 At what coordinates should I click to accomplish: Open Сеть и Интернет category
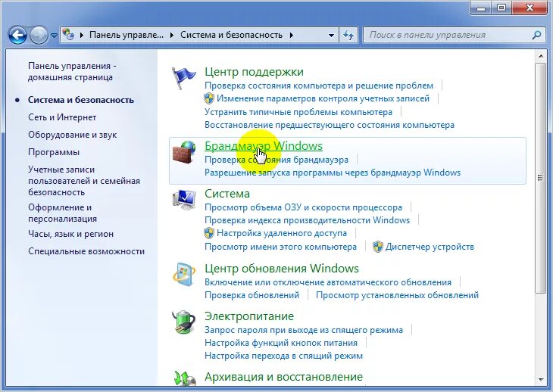click(62, 117)
